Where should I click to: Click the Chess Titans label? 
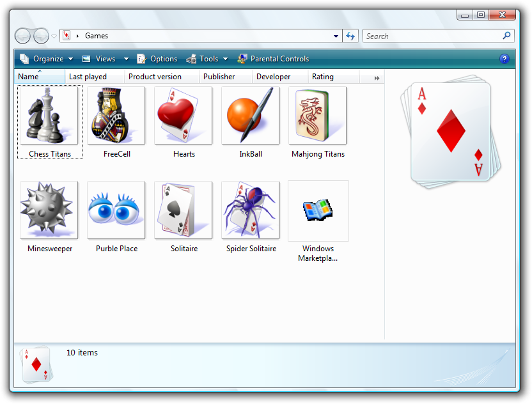coord(50,154)
